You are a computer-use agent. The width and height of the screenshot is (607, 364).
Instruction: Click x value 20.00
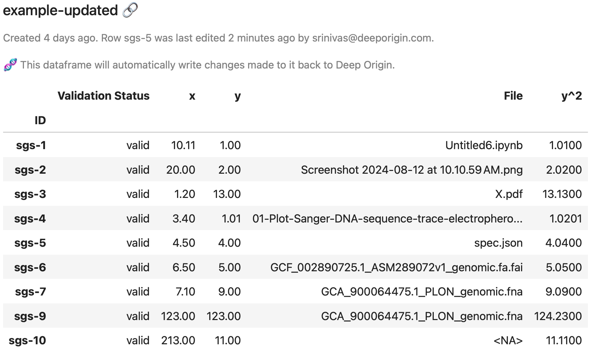tap(181, 170)
